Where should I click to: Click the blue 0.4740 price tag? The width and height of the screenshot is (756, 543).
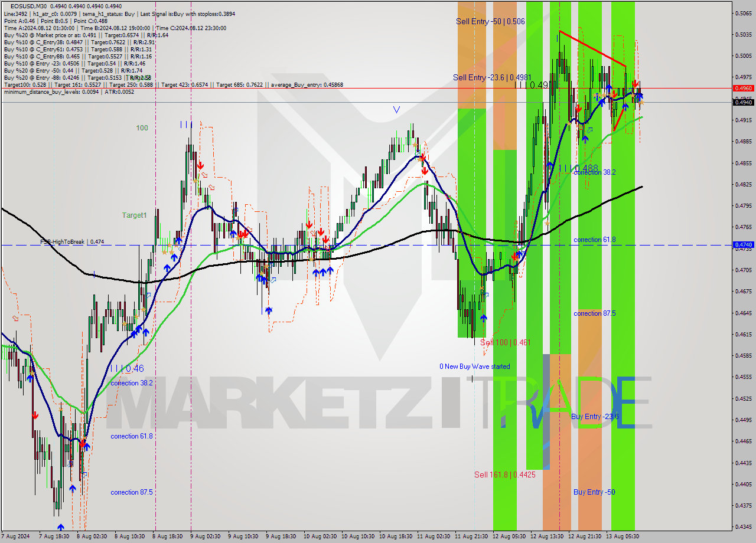(x=743, y=244)
